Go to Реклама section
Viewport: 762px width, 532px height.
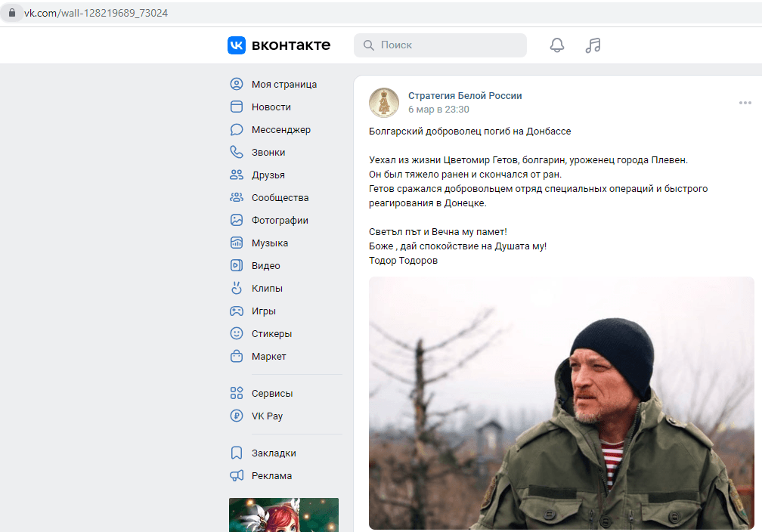coord(271,475)
